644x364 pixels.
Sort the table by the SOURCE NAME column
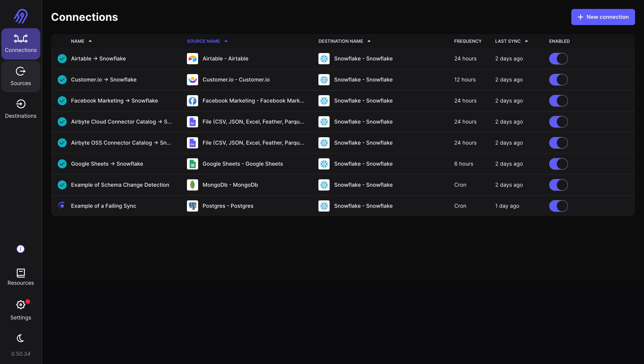pos(207,41)
